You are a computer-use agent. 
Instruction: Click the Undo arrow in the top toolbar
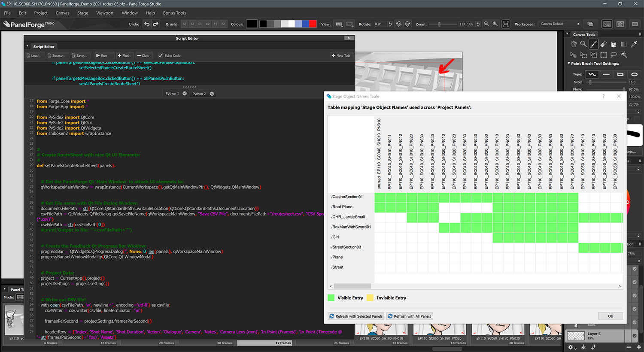pos(147,24)
